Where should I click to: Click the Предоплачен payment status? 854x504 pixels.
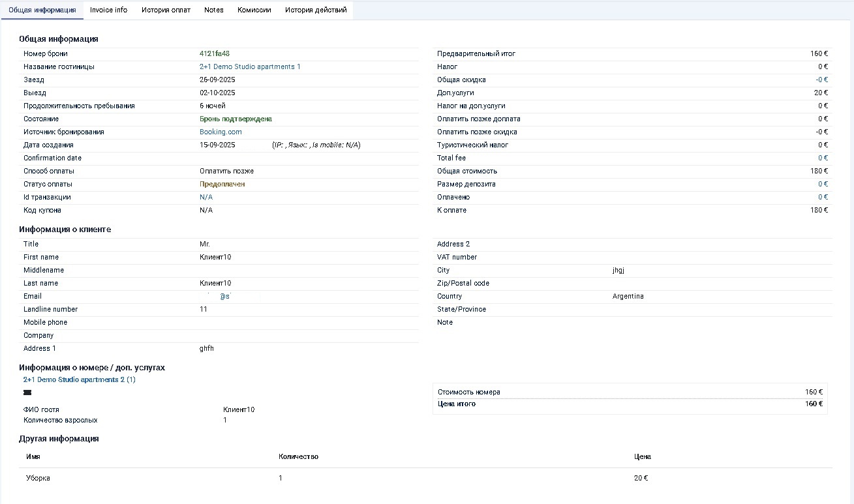222,185
